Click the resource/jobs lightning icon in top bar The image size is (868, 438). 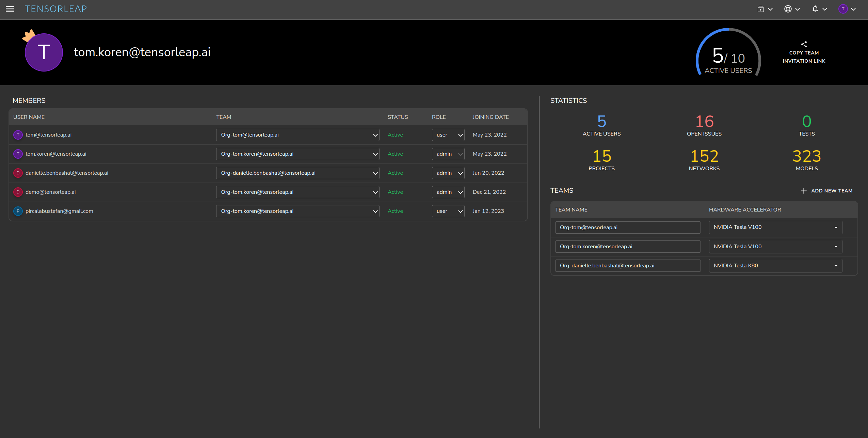pos(761,9)
